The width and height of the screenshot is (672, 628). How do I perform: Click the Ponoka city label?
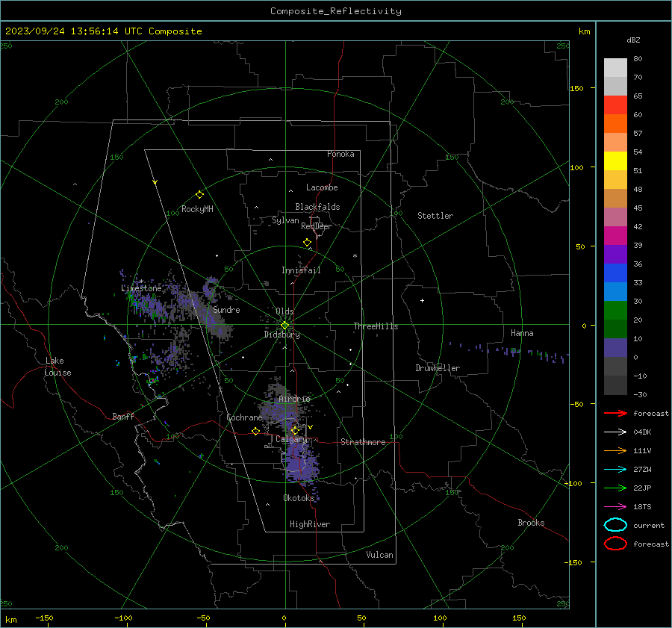click(340, 154)
